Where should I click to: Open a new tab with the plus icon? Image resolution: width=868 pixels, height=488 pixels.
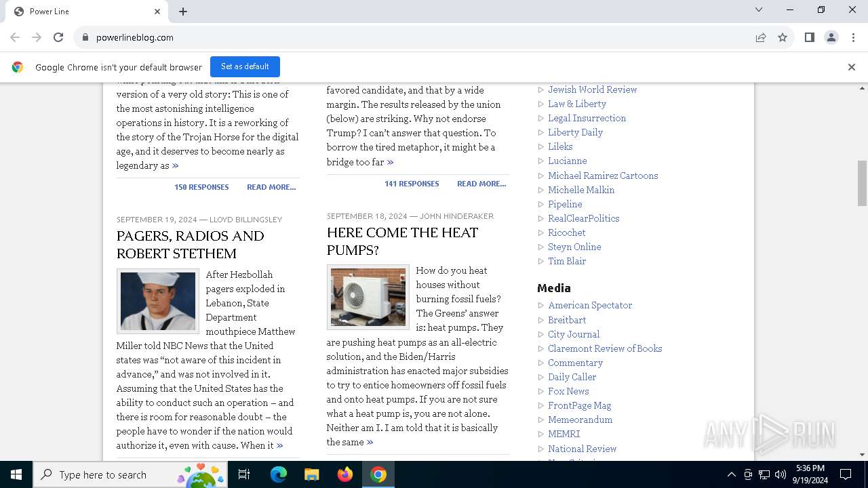point(183,12)
